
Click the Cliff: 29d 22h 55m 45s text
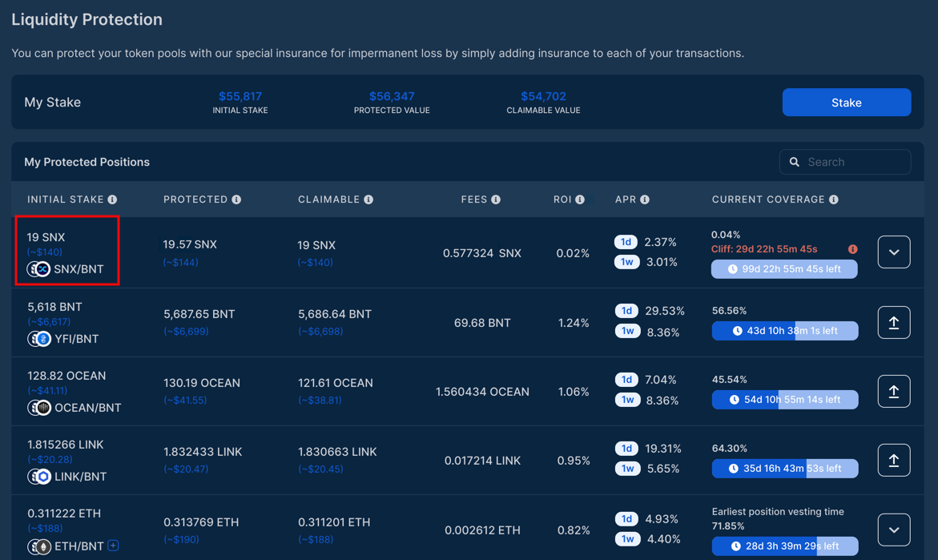(x=764, y=249)
